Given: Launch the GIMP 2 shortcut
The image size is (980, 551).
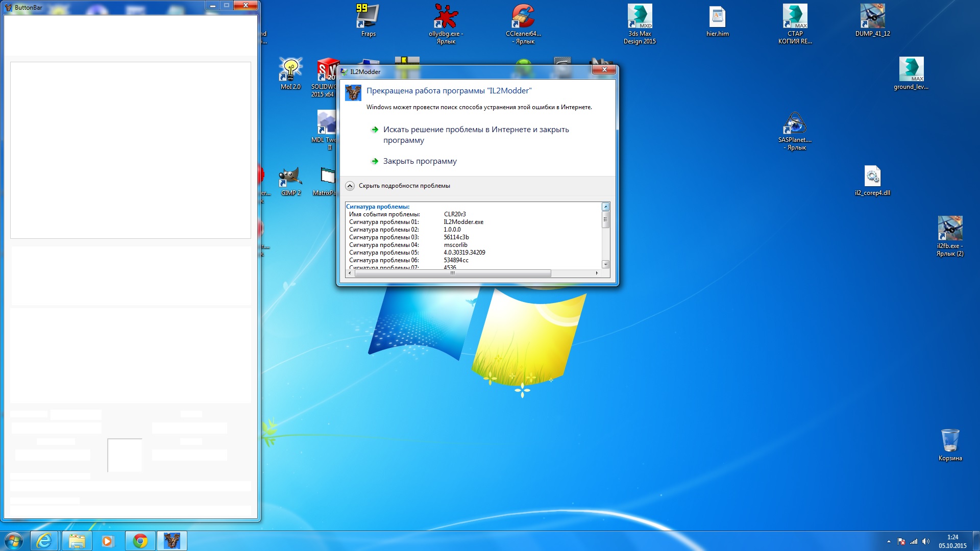Looking at the screenshot, I should point(290,177).
